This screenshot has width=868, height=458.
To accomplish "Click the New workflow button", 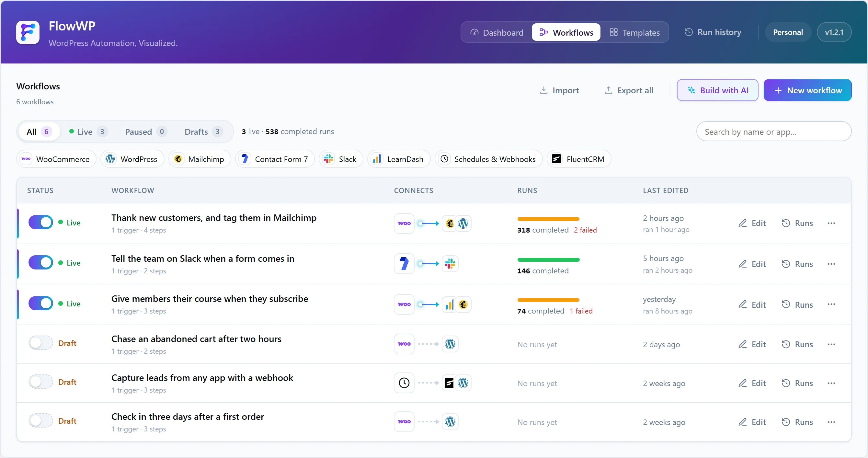I will (x=808, y=90).
